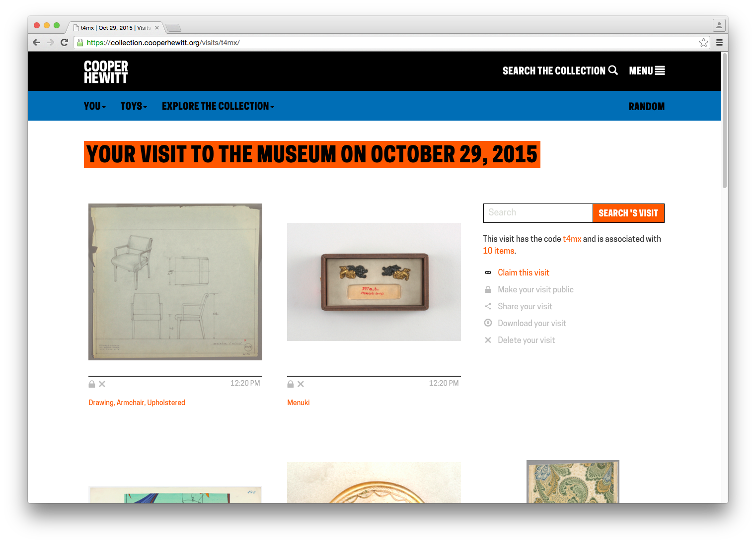Screen dimensions: 756x543
Task: Click the page vertical scrollbar thumb
Action: click(725, 120)
